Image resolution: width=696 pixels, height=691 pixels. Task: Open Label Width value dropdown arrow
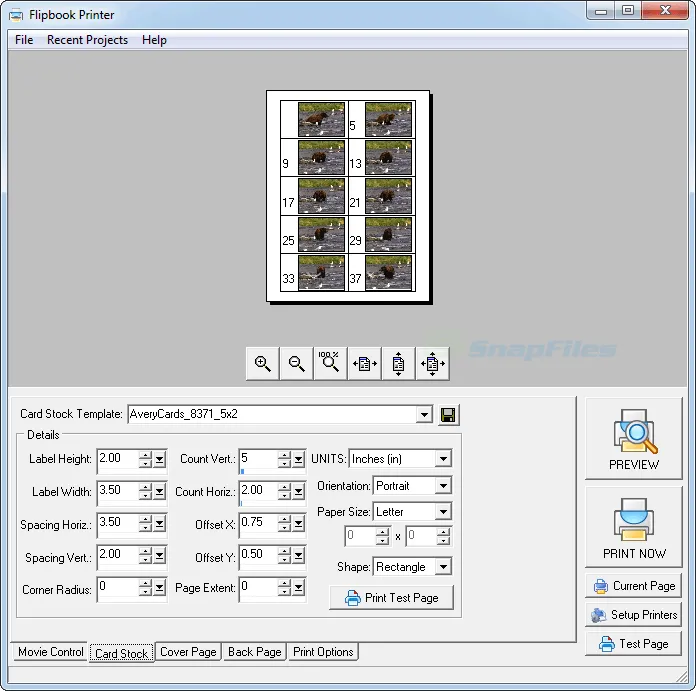click(x=159, y=492)
